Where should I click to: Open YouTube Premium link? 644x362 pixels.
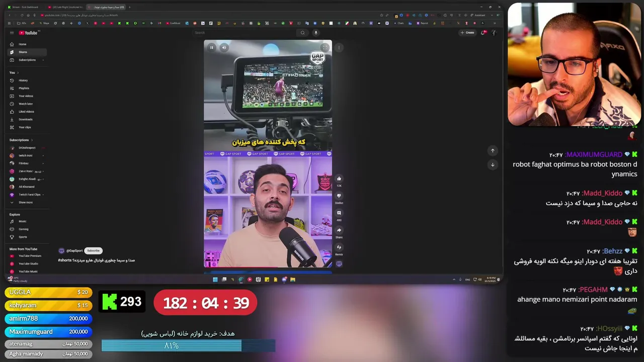(x=27, y=256)
